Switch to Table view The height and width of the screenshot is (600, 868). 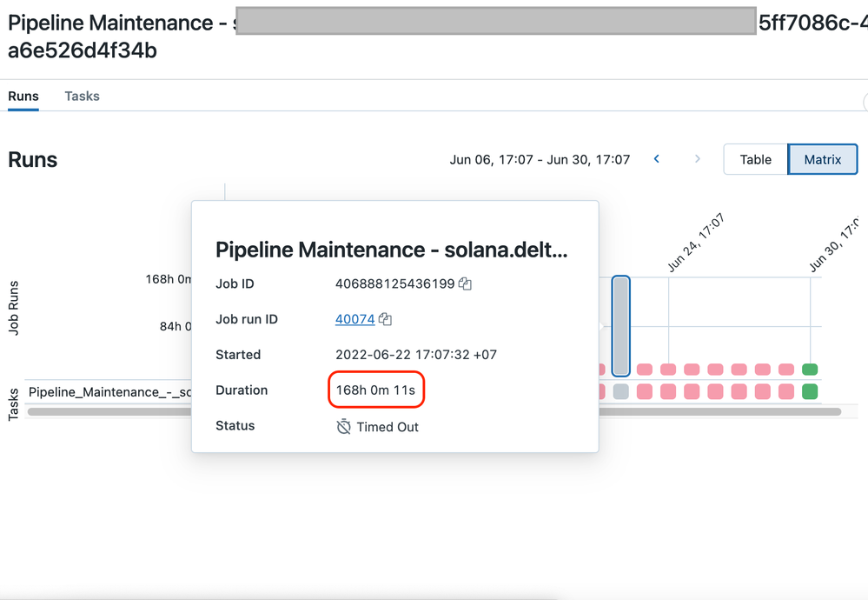pyautogui.click(x=755, y=159)
